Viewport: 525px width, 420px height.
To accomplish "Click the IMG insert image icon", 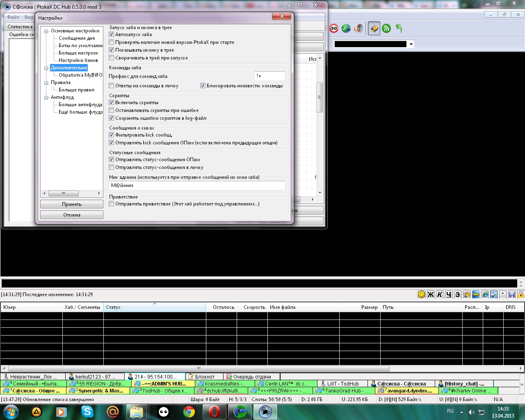I will [x=476, y=294].
